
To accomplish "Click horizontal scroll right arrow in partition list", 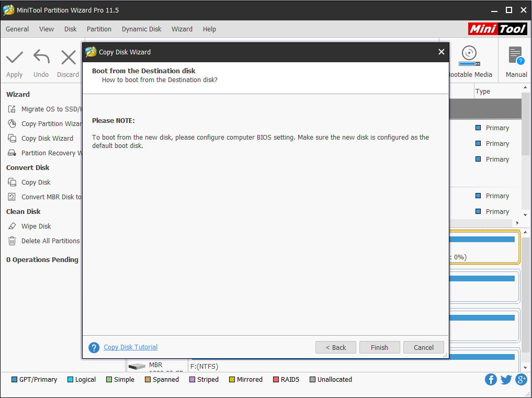I will [517, 223].
